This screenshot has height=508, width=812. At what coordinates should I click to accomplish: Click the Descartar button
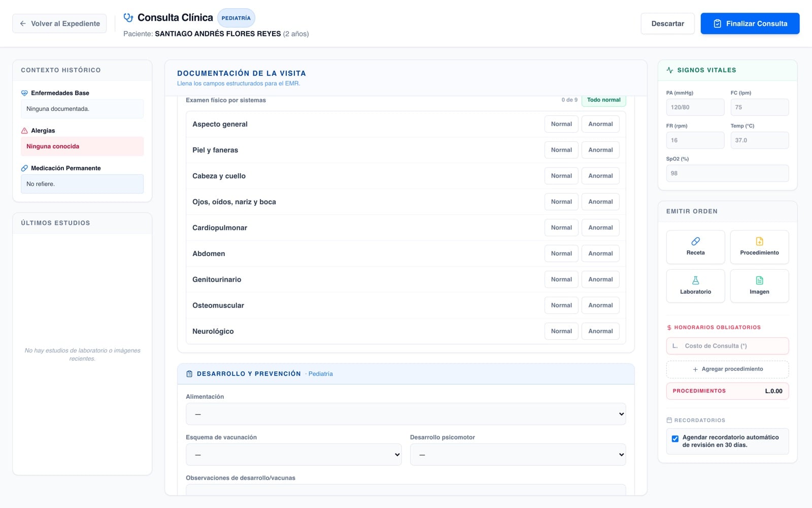[667, 23]
